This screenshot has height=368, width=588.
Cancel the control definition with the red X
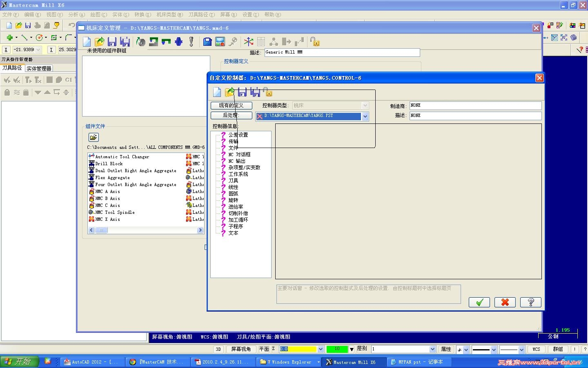pyautogui.click(x=505, y=302)
